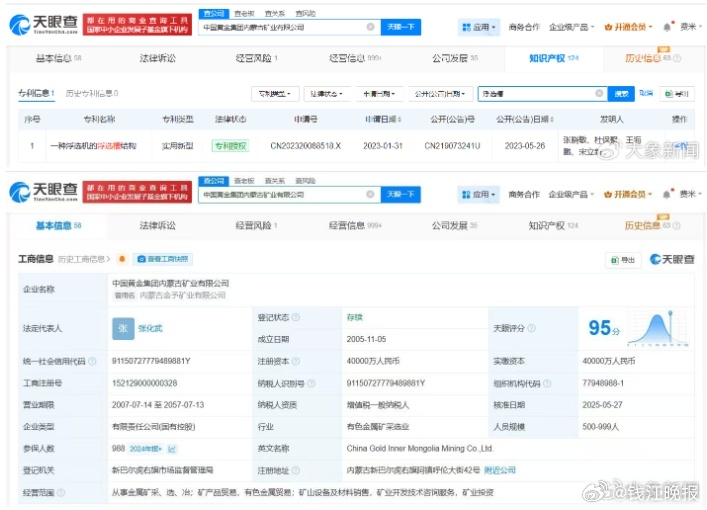The image size is (707, 510).
Task: Open 查看工商快照 snapshot button
Action: [x=162, y=259]
